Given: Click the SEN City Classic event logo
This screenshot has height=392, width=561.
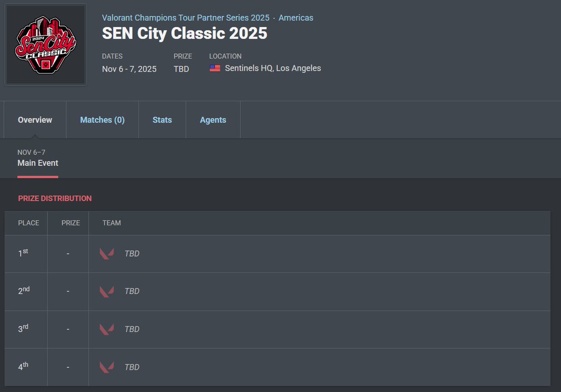Looking at the screenshot, I should [x=45, y=45].
